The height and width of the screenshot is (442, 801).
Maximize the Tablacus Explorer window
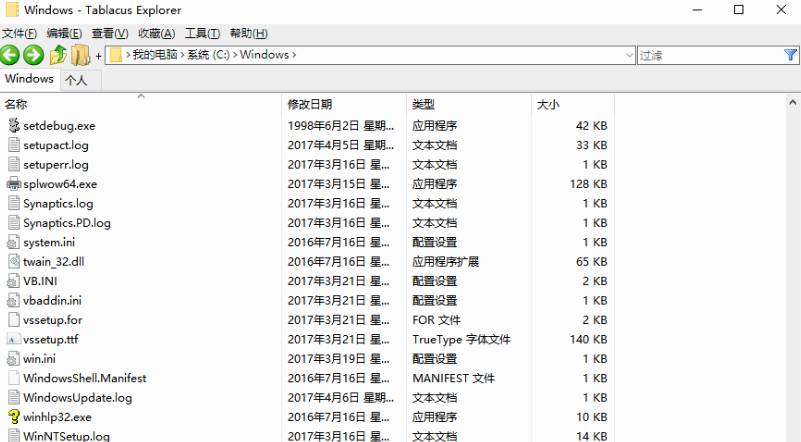[x=739, y=10]
